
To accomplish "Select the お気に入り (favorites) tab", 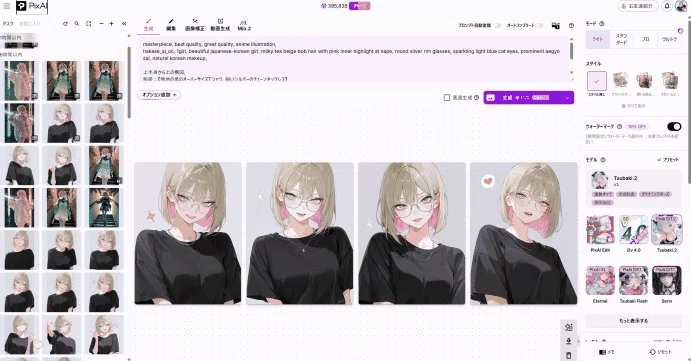I will tap(30, 24).
